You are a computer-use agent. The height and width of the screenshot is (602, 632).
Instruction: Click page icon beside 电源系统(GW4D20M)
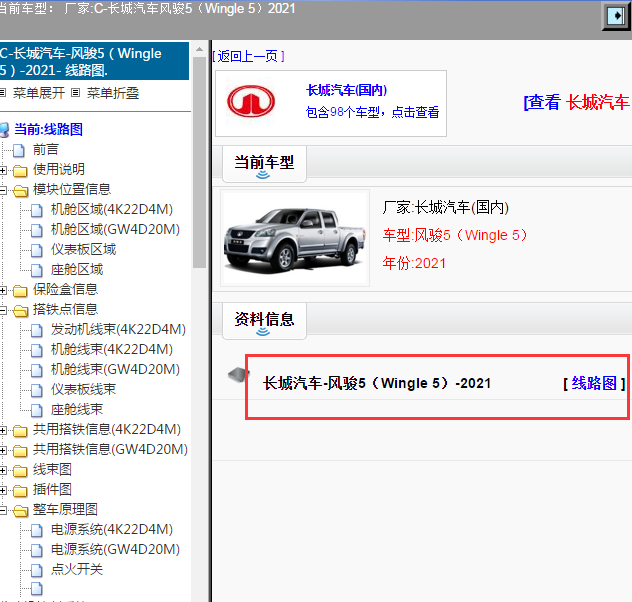[37, 550]
